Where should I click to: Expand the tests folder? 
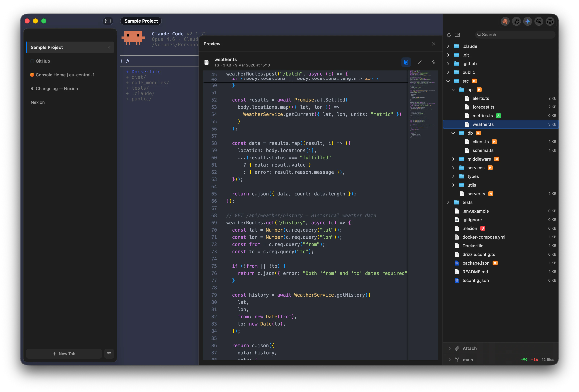click(448, 202)
